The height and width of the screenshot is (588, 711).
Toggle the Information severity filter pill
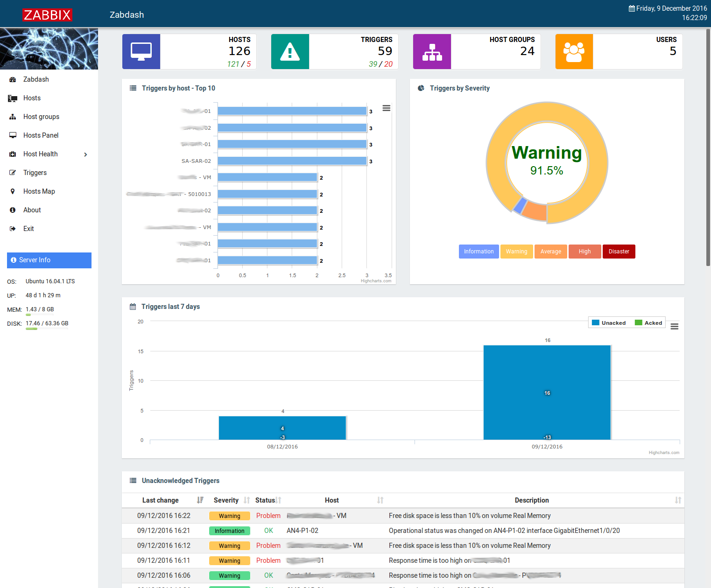point(479,252)
